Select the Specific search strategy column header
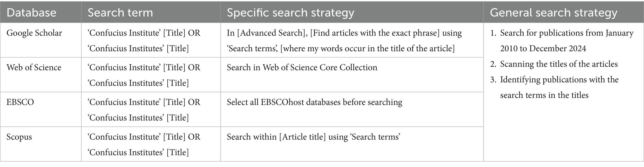The width and height of the screenshot is (644, 167). pyautogui.click(x=290, y=13)
